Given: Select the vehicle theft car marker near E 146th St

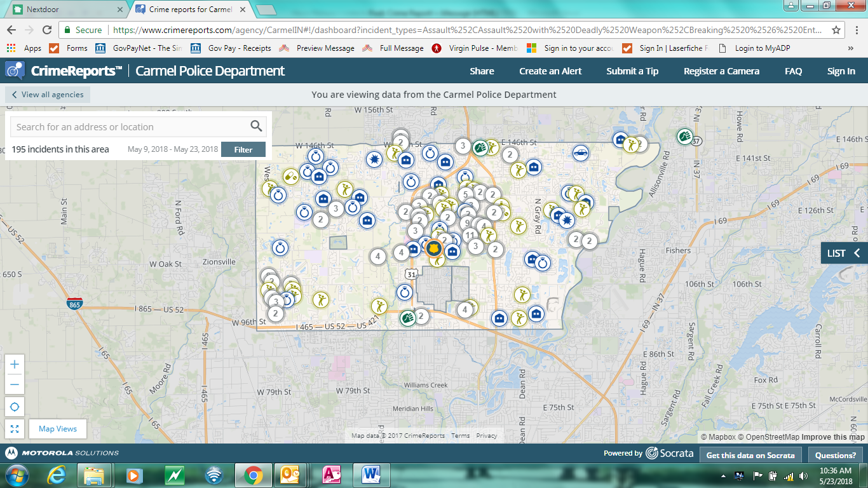Looking at the screenshot, I should (580, 152).
